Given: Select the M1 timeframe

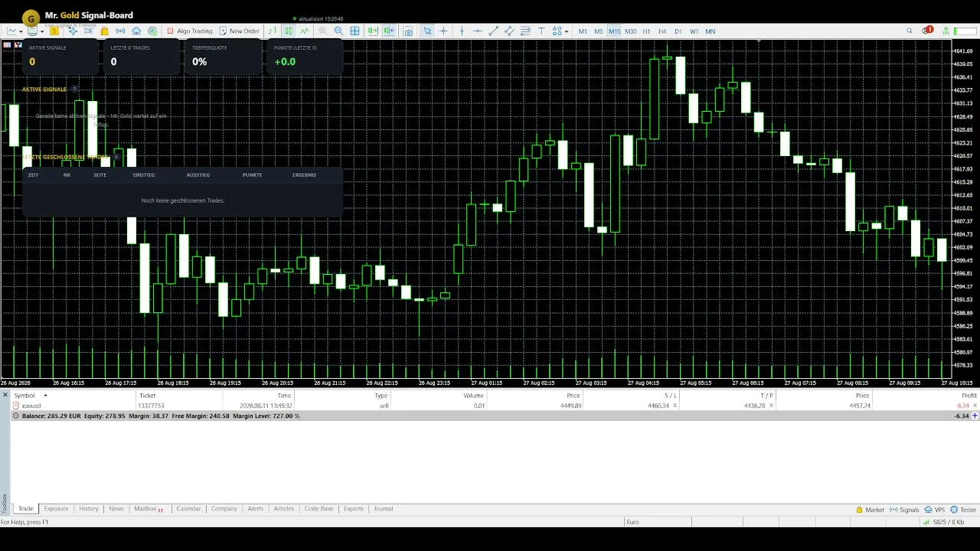Looking at the screenshot, I should [x=583, y=31].
